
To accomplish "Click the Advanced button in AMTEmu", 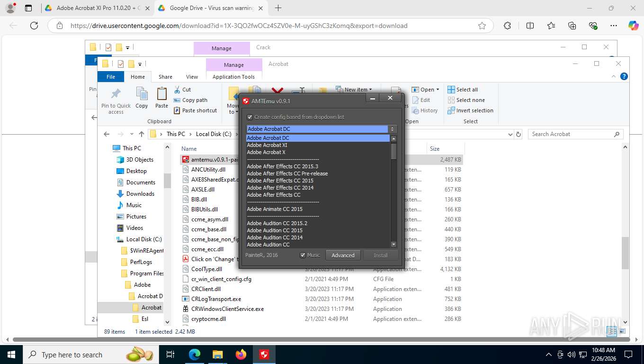I will point(343,255).
